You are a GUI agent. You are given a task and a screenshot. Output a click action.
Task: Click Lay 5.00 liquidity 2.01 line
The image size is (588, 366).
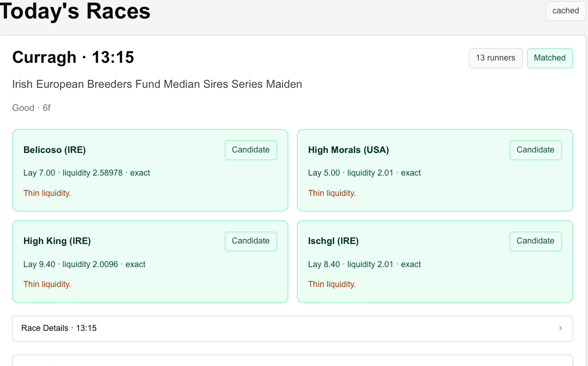pos(365,173)
